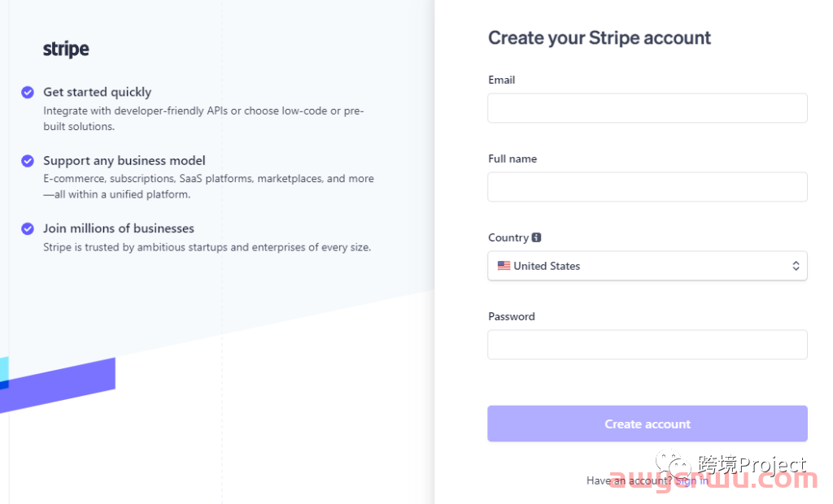Click the Join millions of businesses heading
The height and width of the screenshot is (504, 833).
click(x=119, y=229)
